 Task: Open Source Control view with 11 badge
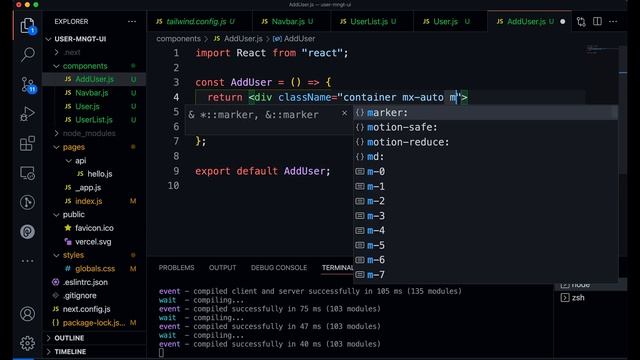click(28, 84)
